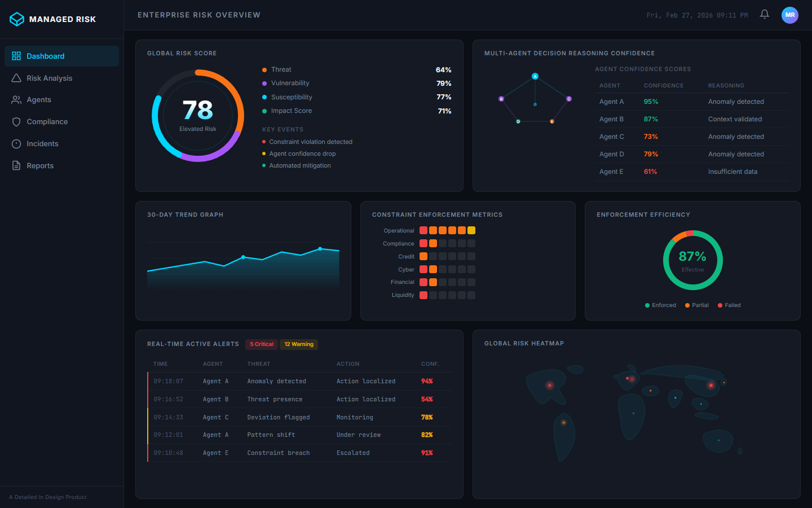The height and width of the screenshot is (508, 812).
Task: Go to Risk Analysis page
Action: (x=61, y=78)
